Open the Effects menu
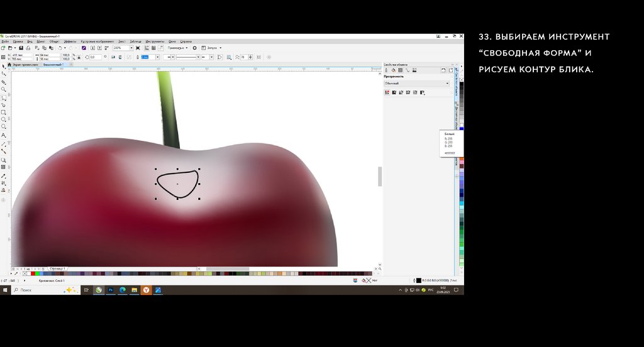 (70, 41)
